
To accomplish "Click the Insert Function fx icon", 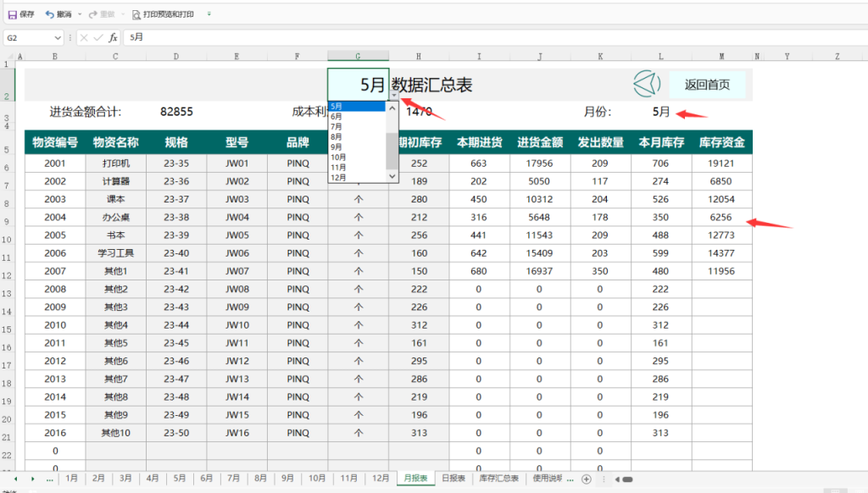I will [x=113, y=37].
